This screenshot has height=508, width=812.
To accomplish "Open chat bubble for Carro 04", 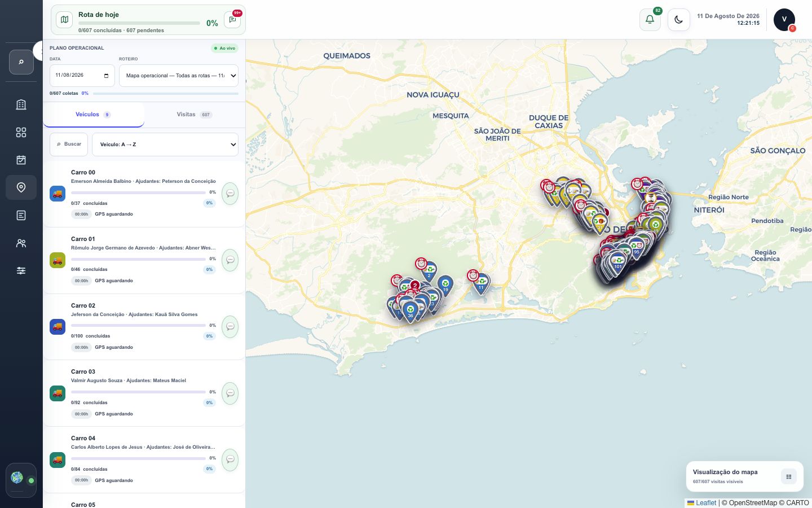I will pyautogui.click(x=230, y=459).
